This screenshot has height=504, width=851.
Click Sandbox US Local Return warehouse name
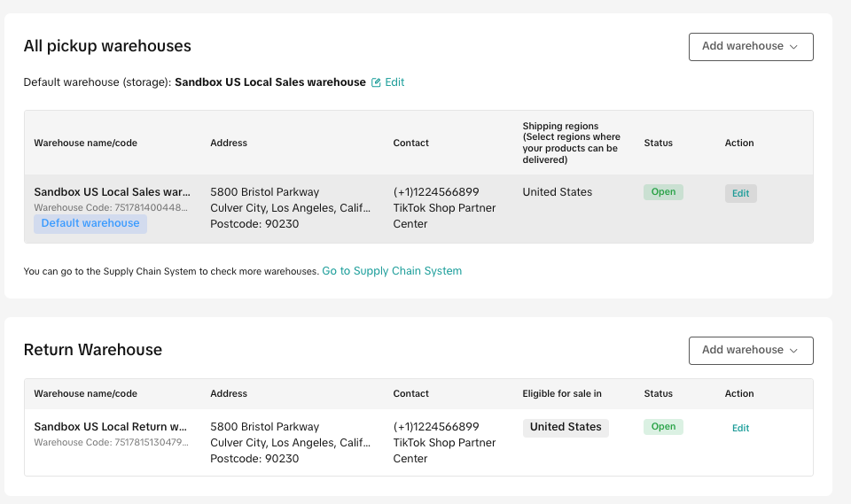[110, 426]
